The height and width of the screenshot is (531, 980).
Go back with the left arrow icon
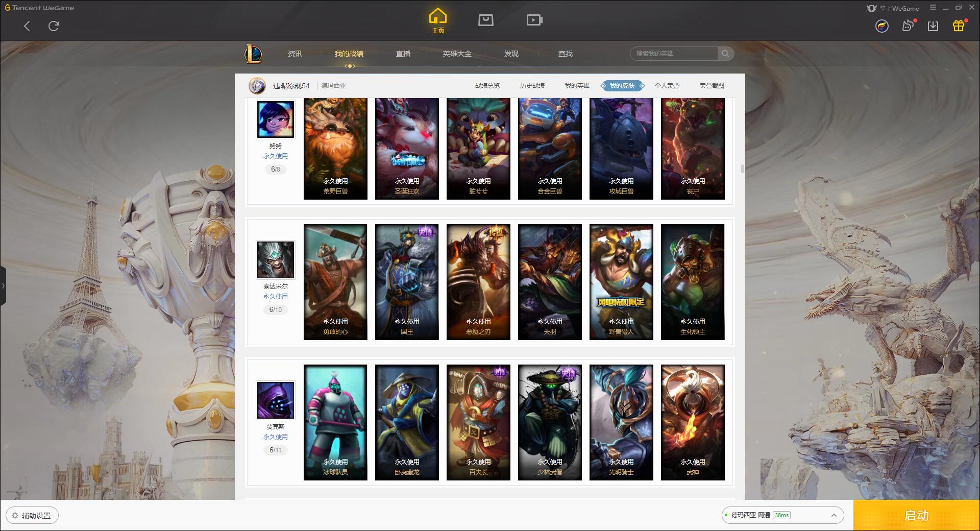(x=27, y=26)
